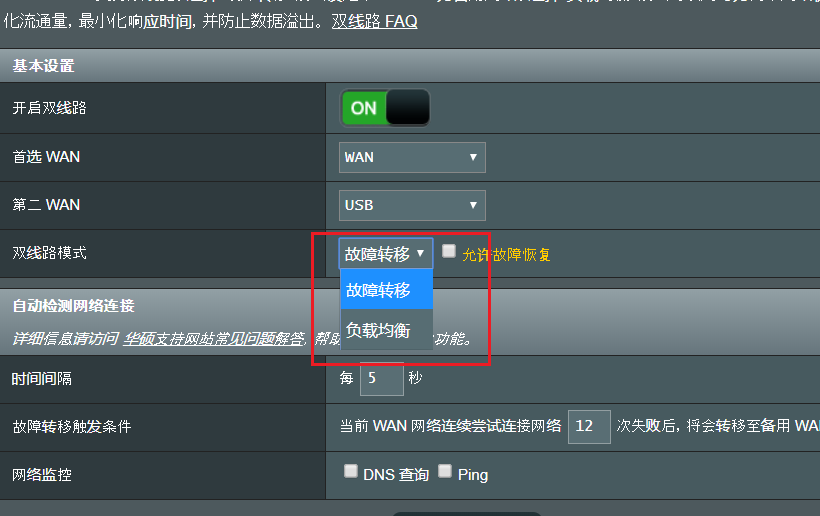Enable the 允许故障恢复 checkbox
The width and height of the screenshot is (820, 516).
pos(449,251)
